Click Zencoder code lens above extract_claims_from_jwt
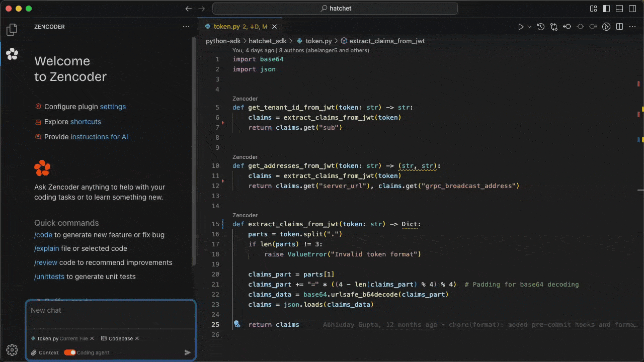The image size is (644, 362). pyautogui.click(x=245, y=215)
